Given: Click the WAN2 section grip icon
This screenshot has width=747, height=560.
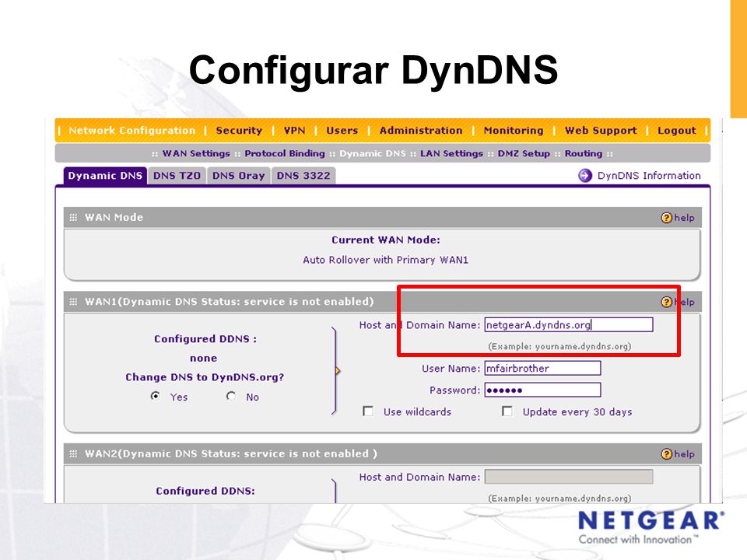Looking at the screenshot, I should pos(73,453).
